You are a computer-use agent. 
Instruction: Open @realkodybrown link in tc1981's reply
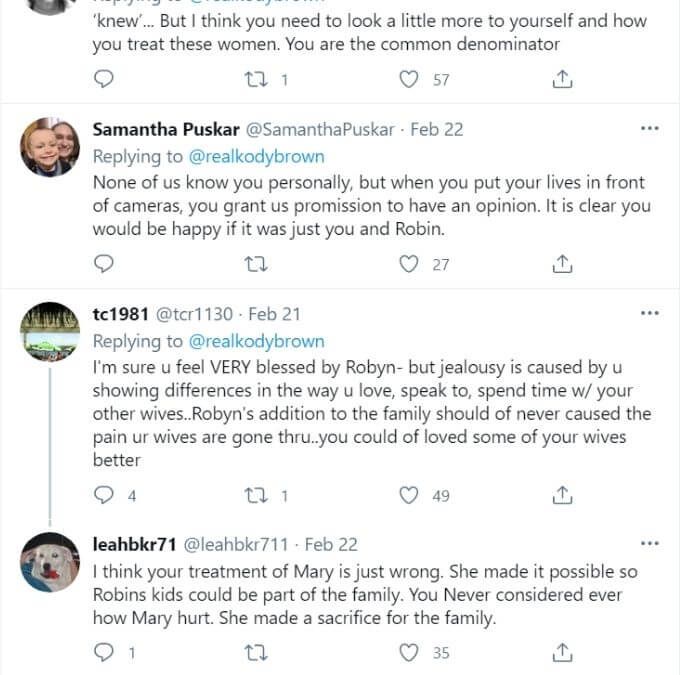(x=256, y=341)
